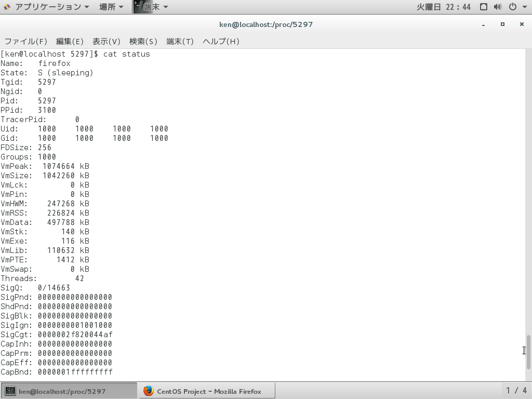The image size is (532, 399).
Task: Click the VmExe value 116 kB
Action: (x=75, y=241)
